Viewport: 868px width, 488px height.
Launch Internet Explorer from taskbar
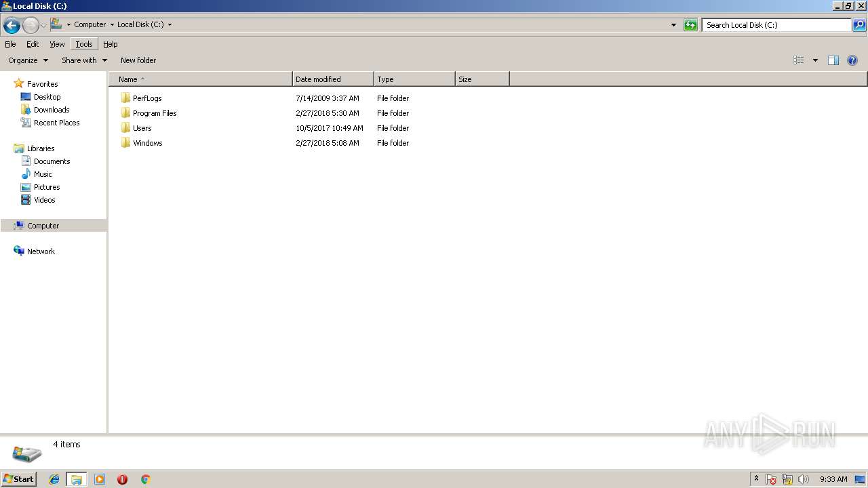click(x=54, y=479)
